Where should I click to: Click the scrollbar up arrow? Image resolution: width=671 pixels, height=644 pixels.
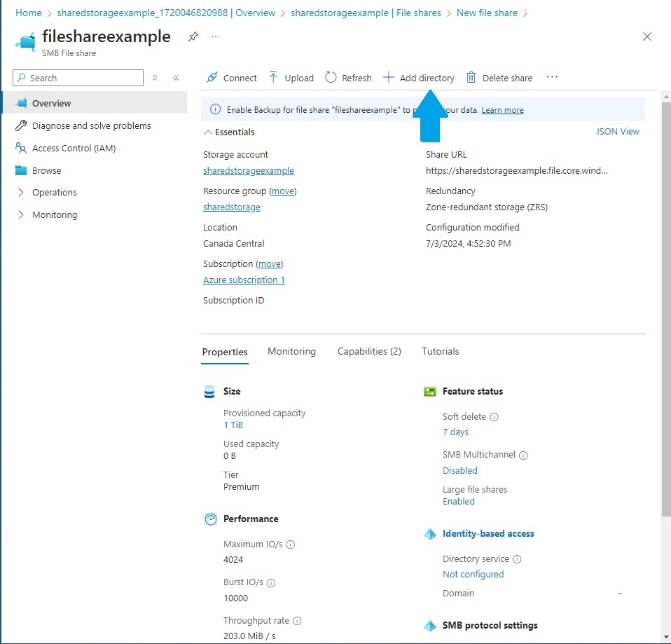[x=666, y=97]
